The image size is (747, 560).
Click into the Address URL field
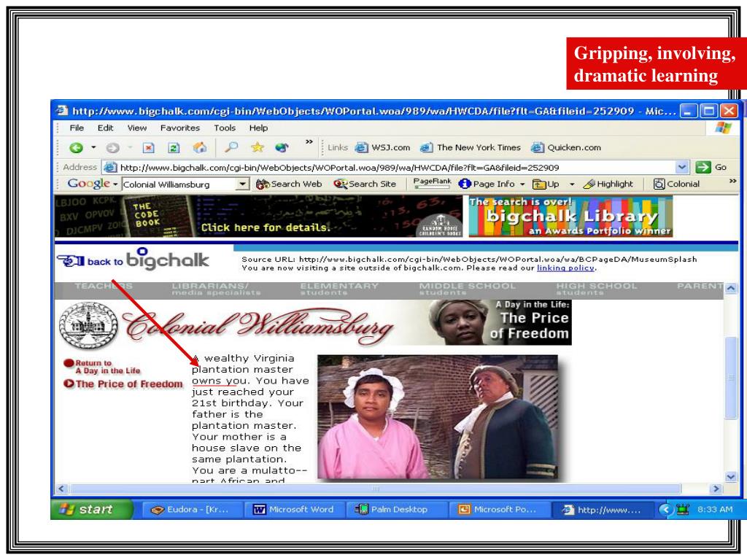coord(390,168)
